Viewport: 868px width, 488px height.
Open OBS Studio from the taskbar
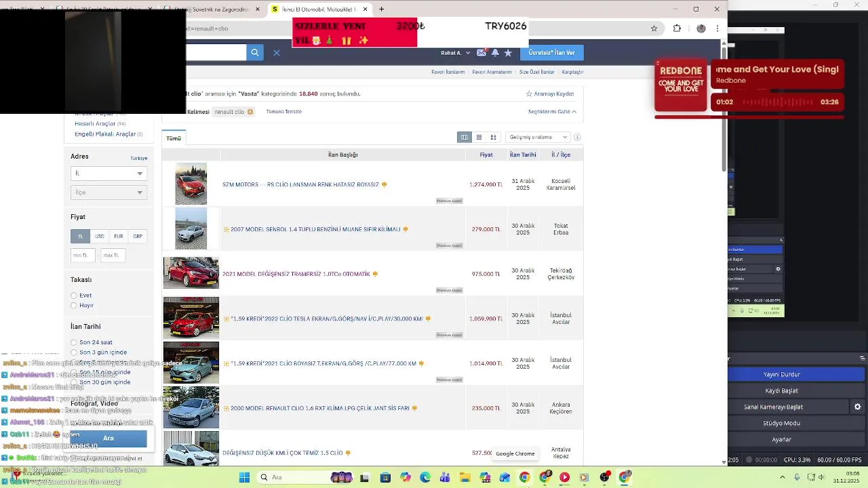pyautogui.click(x=604, y=477)
